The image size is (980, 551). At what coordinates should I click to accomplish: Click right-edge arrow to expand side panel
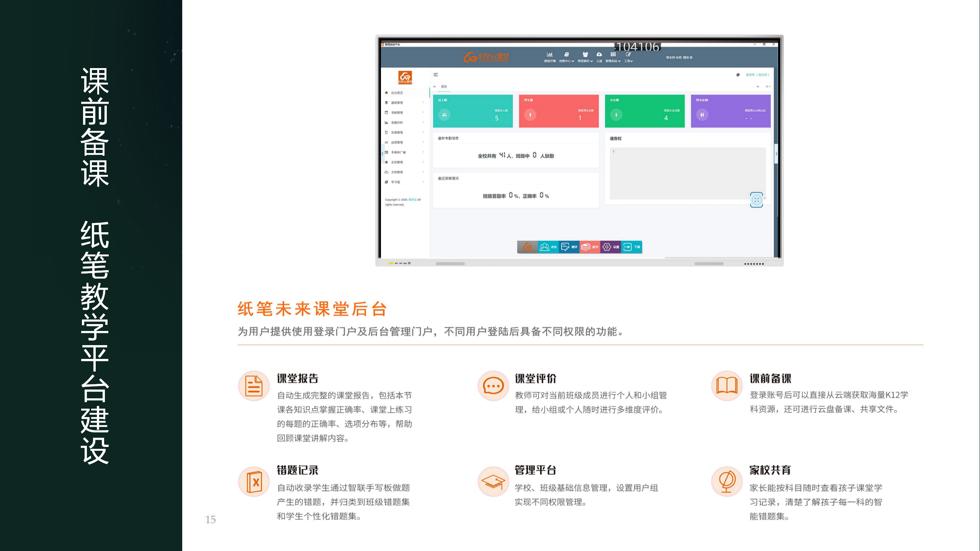coord(776,154)
